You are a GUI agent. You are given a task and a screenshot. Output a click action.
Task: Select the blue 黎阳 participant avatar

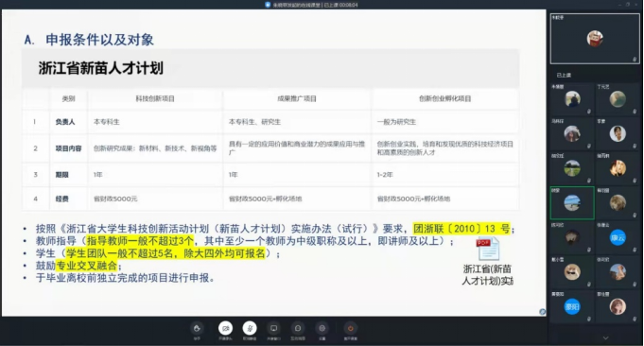pos(572,306)
